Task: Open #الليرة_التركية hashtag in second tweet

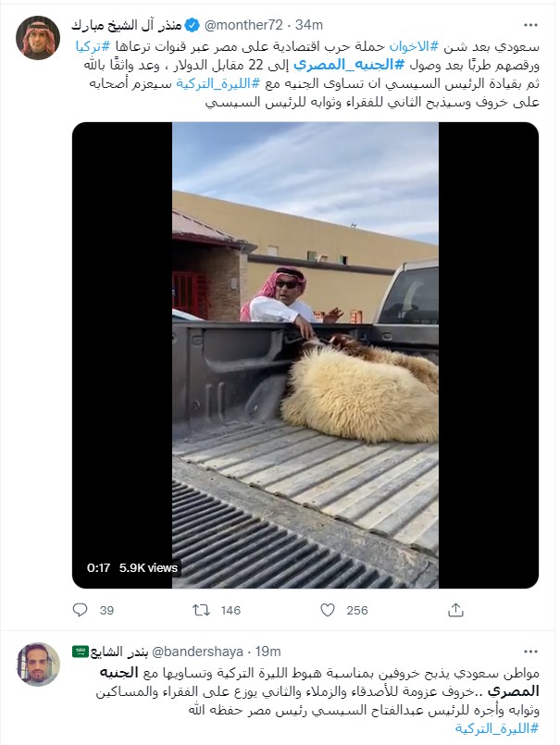Action: [497, 727]
